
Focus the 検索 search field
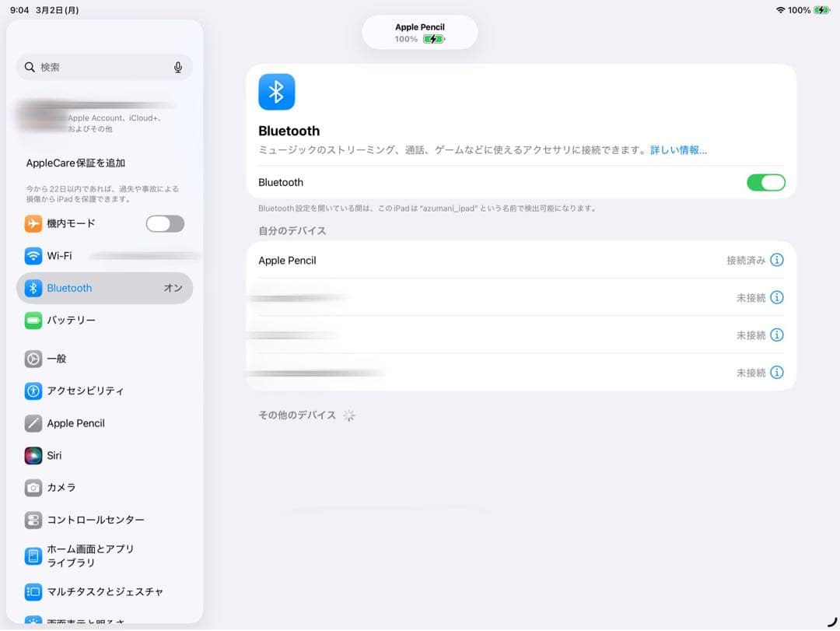click(104, 67)
